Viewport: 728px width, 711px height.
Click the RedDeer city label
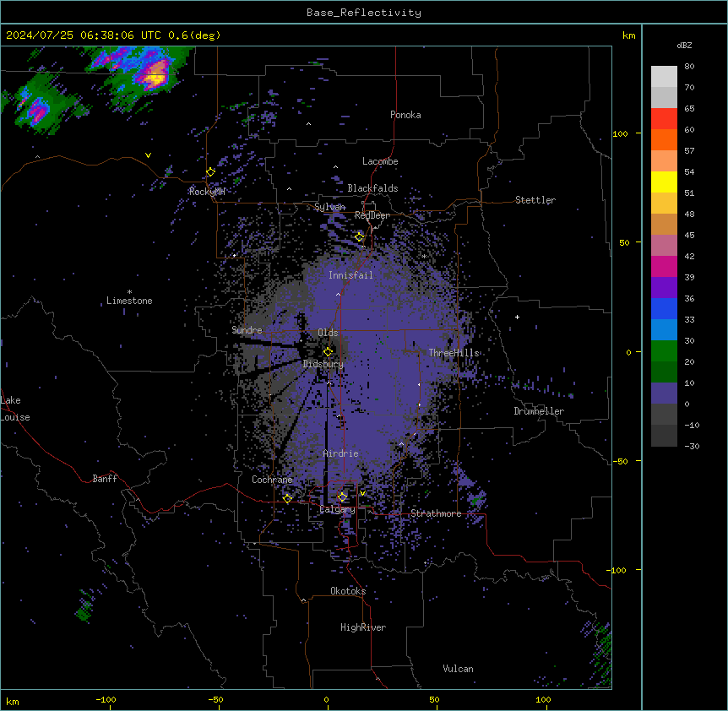pos(372,215)
